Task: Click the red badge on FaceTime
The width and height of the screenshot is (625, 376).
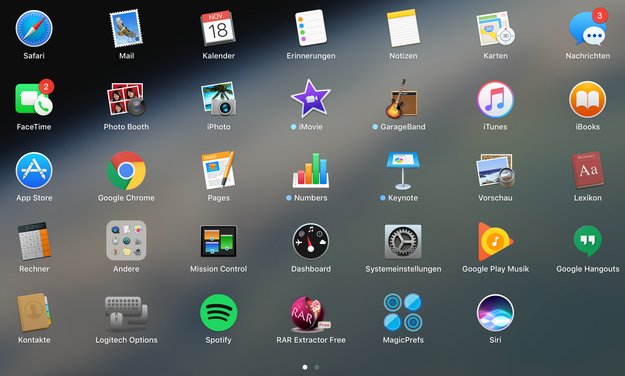Action: (46, 86)
